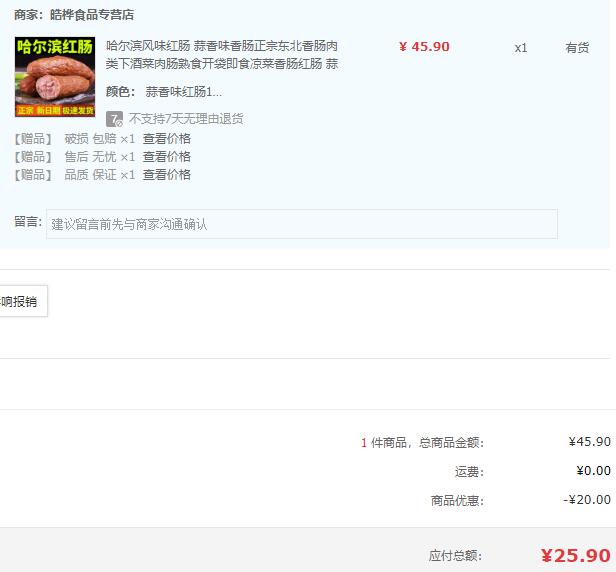
Task: Click 查看价格 for 品质保证 gift
Action: click(x=167, y=175)
